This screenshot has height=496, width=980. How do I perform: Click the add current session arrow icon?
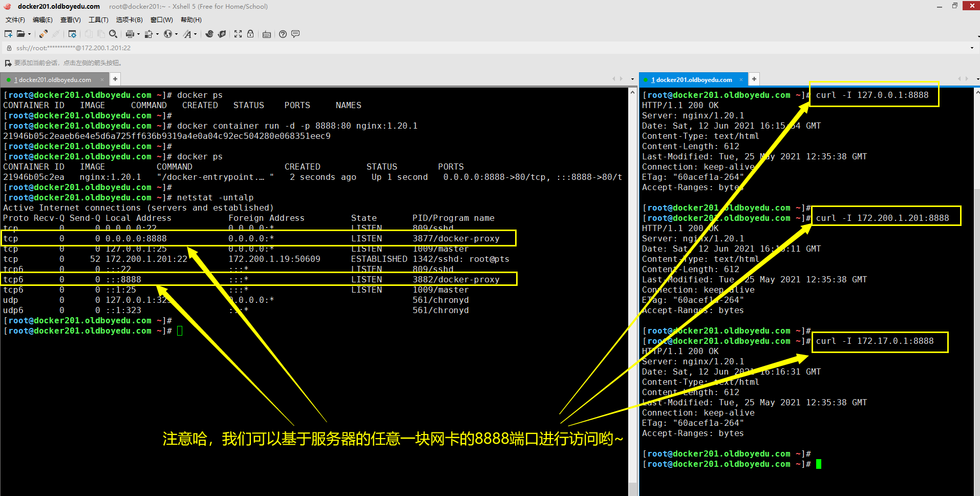tap(8, 63)
